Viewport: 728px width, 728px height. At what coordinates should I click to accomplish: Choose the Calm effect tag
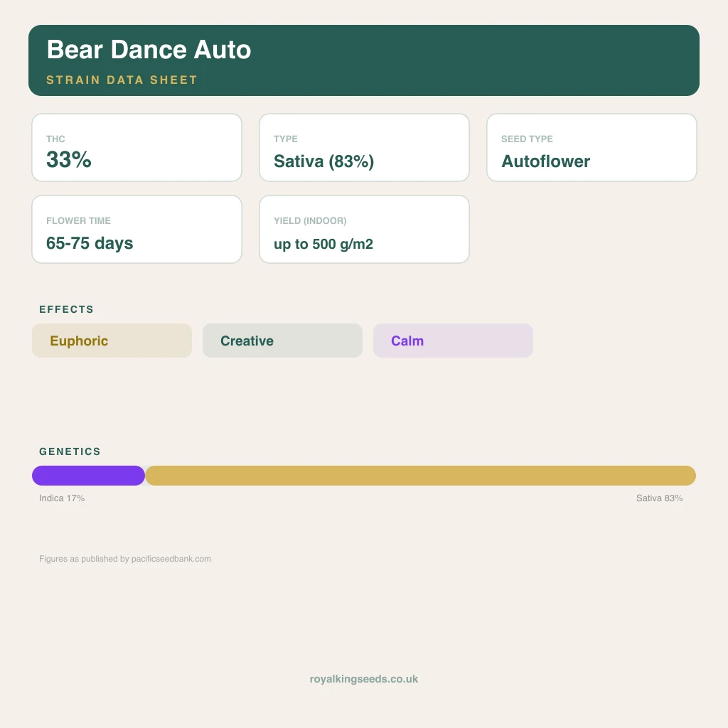tap(453, 341)
